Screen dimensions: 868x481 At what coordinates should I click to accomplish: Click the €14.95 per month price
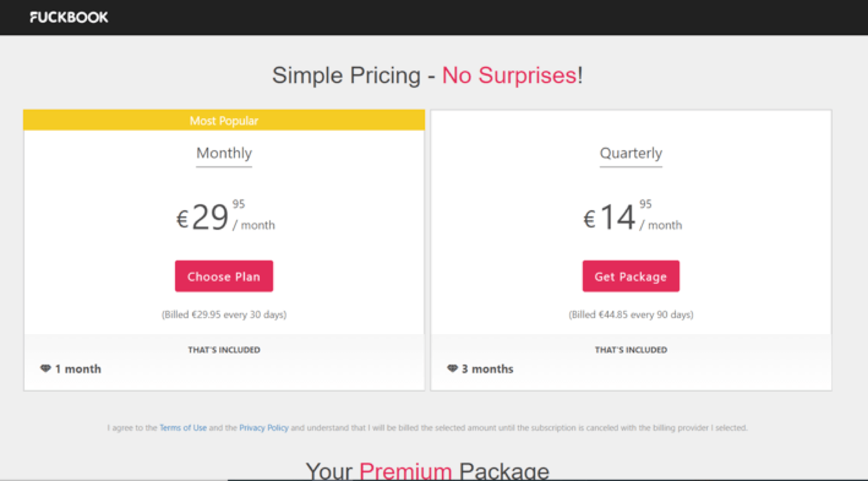point(632,217)
